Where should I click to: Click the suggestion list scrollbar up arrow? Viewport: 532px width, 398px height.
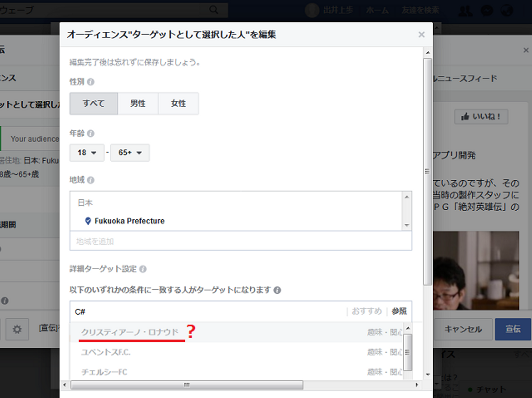coord(408,328)
